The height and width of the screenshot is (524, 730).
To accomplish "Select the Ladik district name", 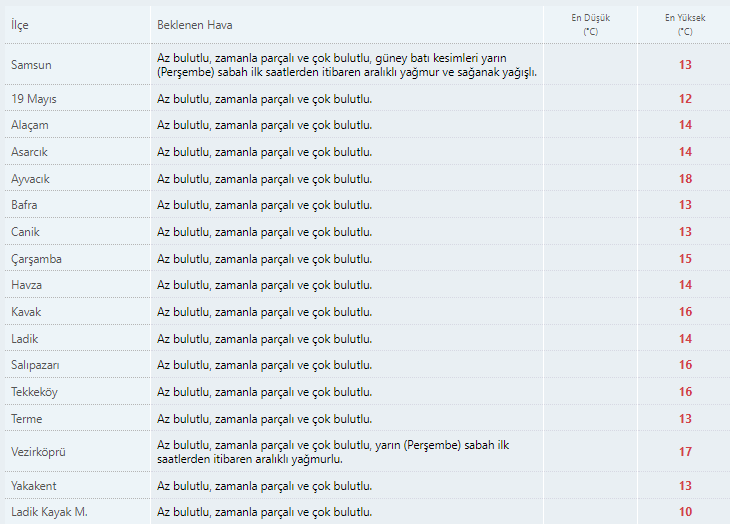I will pos(25,339).
